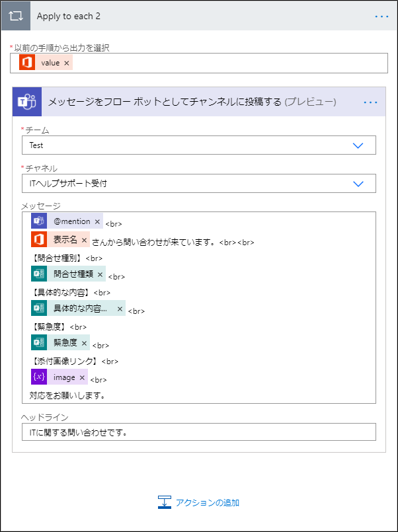Remove the image token

coord(82,377)
